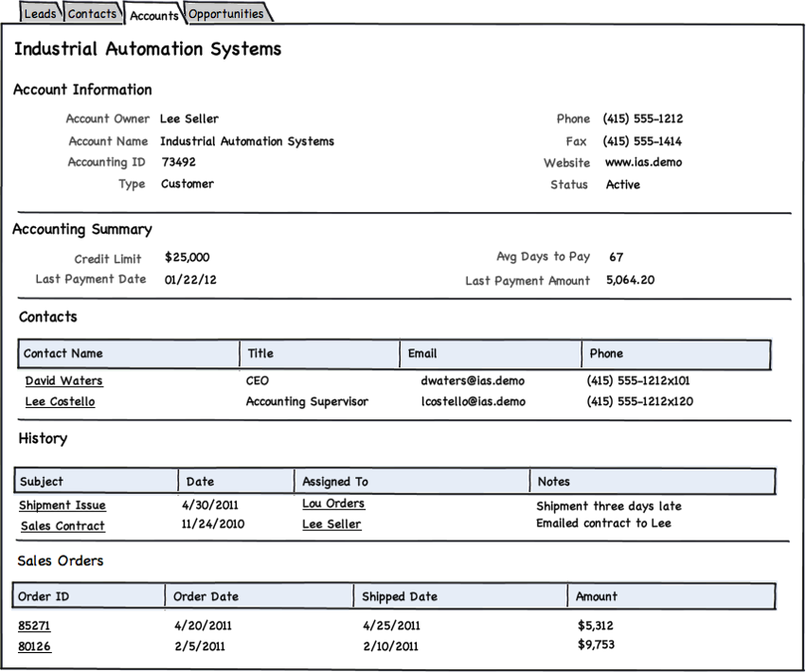806x672 pixels.
Task: Click the www.ias.demo website value
Action: pyautogui.click(x=643, y=162)
